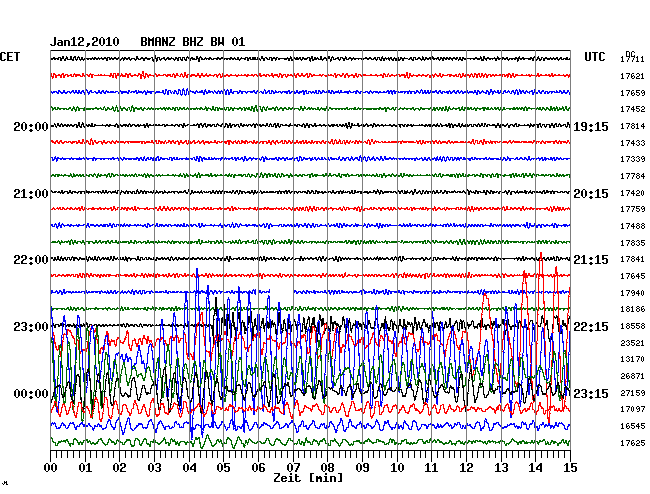Click the station label 'BMANZ BHZ BW 01'

pyautogui.click(x=193, y=41)
